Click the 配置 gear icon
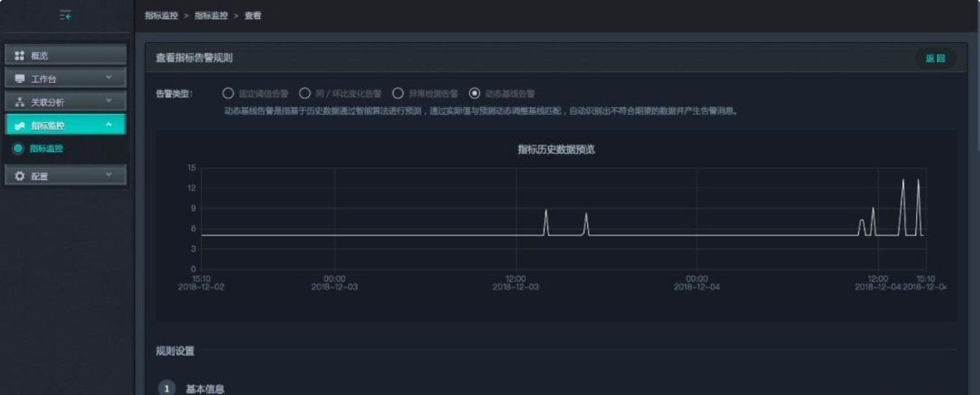This screenshot has width=980, height=395. (20, 176)
